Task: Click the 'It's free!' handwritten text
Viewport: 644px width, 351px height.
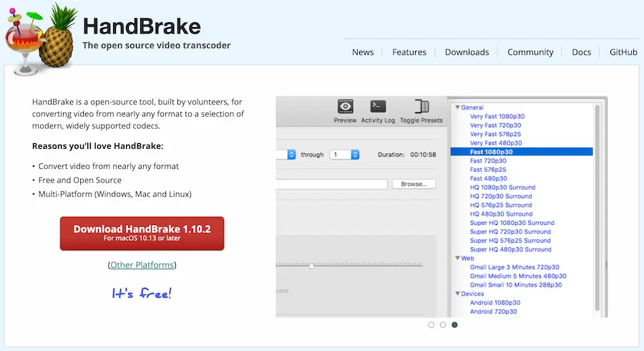Action: coord(142,293)
